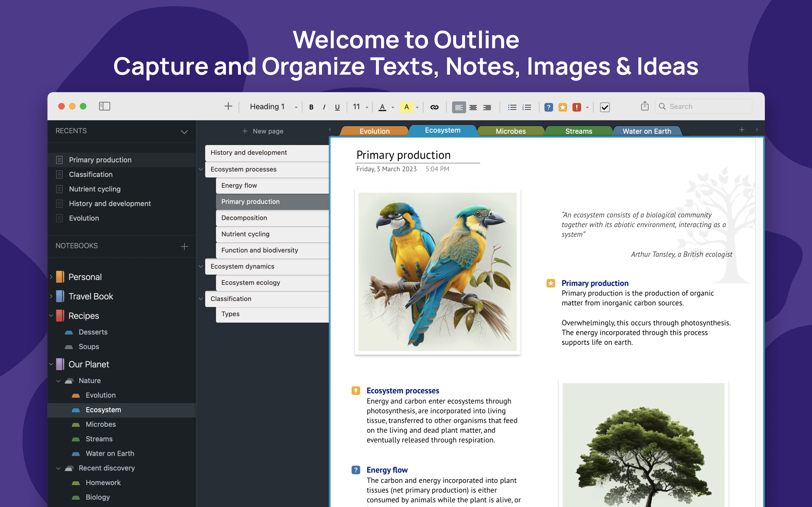Image resolution: width=812 pixels, height=507 pixels.
Task: Select the numbered list icon
Action: 527,107
